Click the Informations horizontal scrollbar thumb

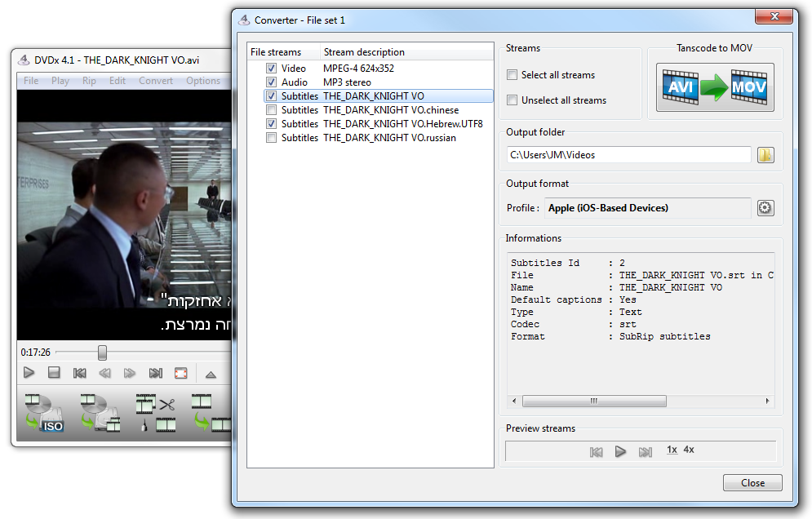594,401
